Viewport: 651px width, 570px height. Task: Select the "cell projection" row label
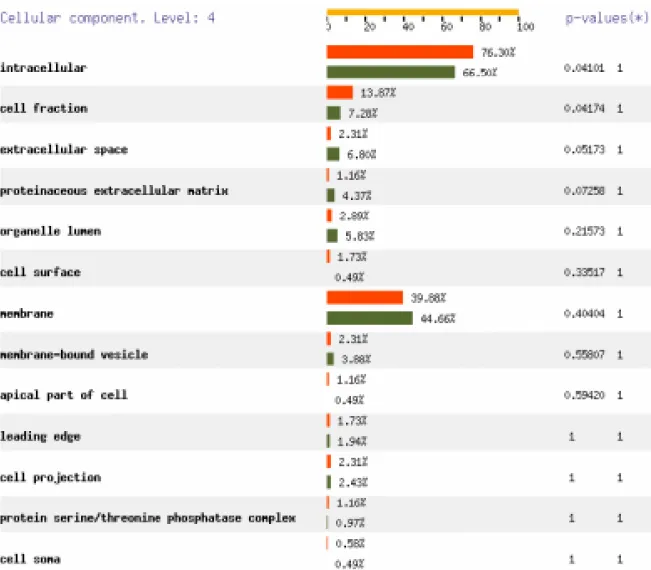(x=50, y=477)
